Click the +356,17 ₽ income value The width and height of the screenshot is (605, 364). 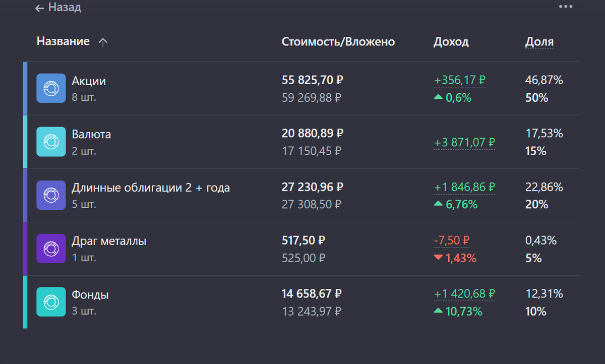pyautogui.click(x=459, y=80)
